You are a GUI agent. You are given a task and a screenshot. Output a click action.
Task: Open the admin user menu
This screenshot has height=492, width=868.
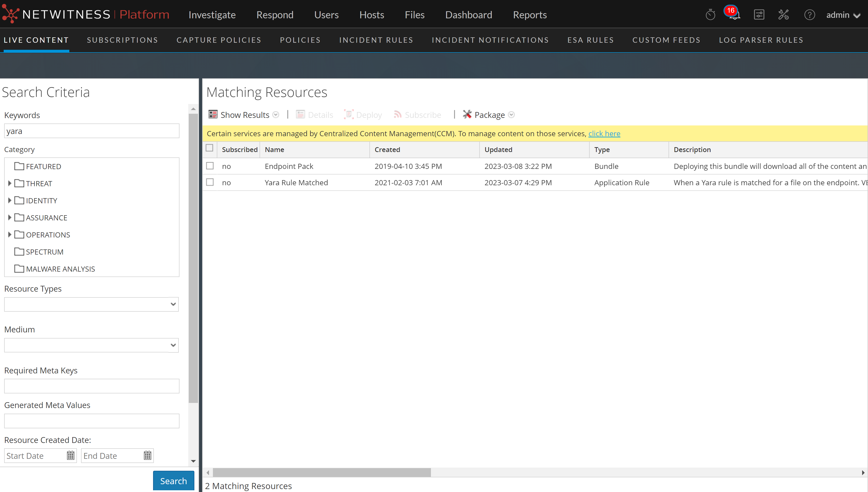coord(843,15)
